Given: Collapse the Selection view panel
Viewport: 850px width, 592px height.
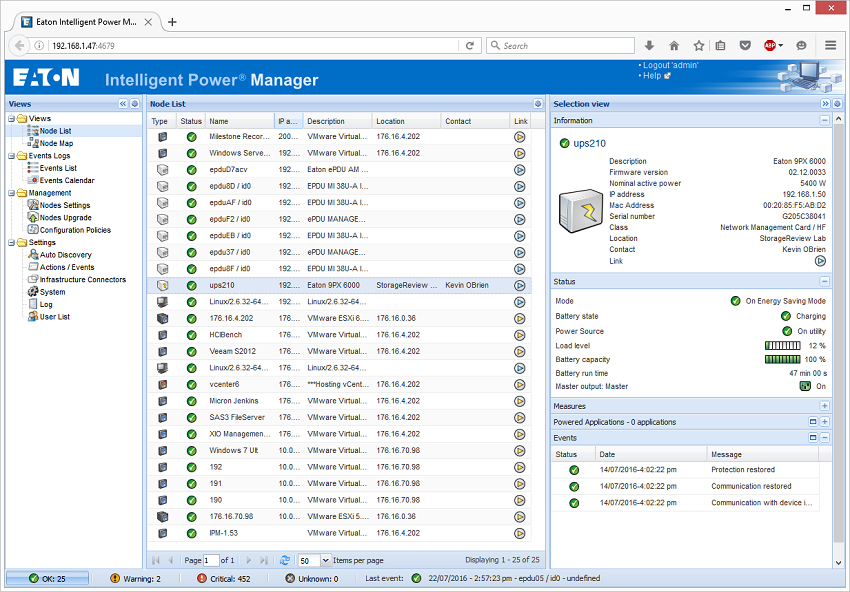Looking at the screenshot, I should point(826,104).
